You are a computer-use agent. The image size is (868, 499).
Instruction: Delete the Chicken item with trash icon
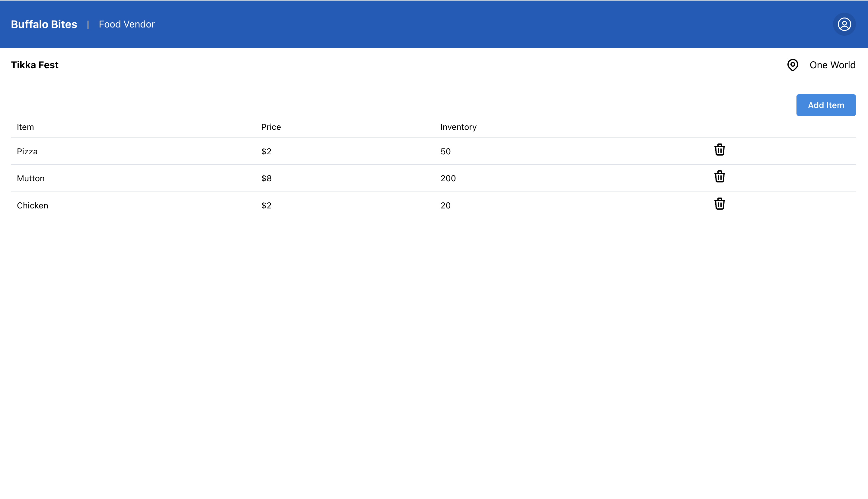pyautogui.click(x=720, y=204)
